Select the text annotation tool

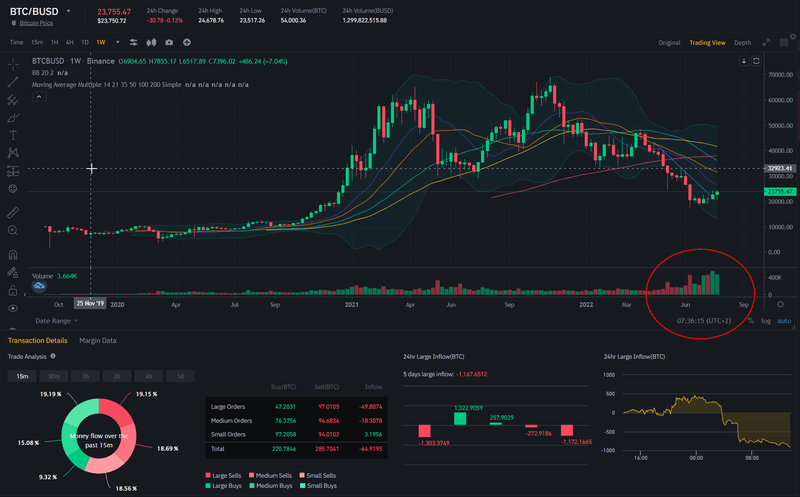pyautogui.click(x=13, y=134)
